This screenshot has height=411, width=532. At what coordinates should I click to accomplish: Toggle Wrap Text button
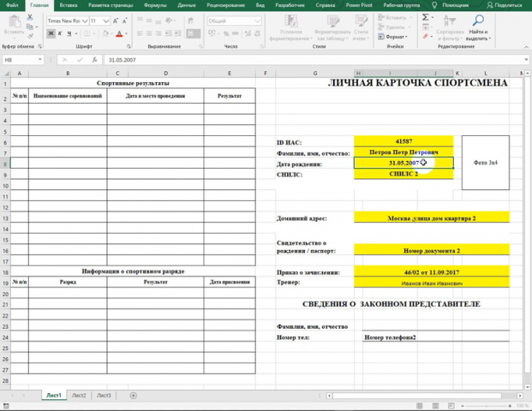191,21
